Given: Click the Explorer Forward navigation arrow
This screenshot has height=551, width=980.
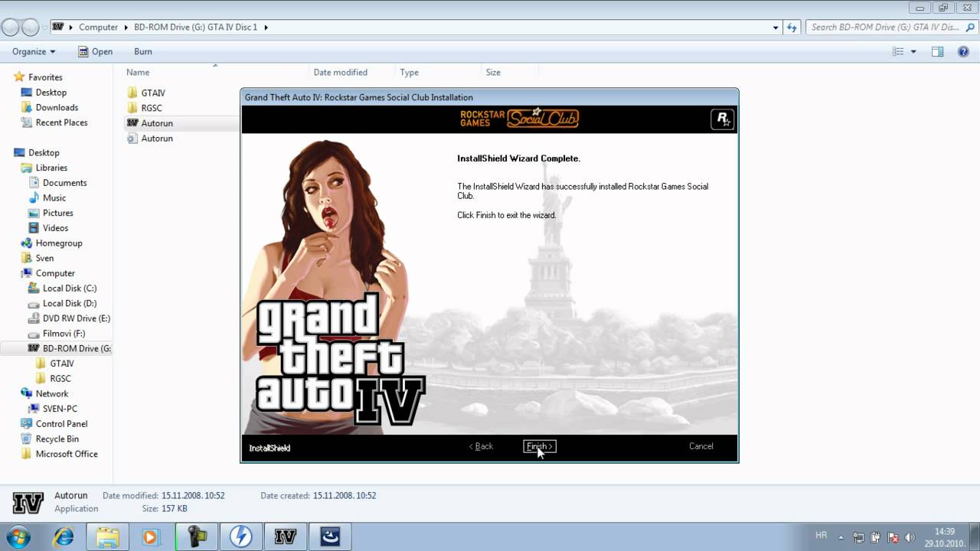Looking at the screenshot, I should tap(31, 27).
